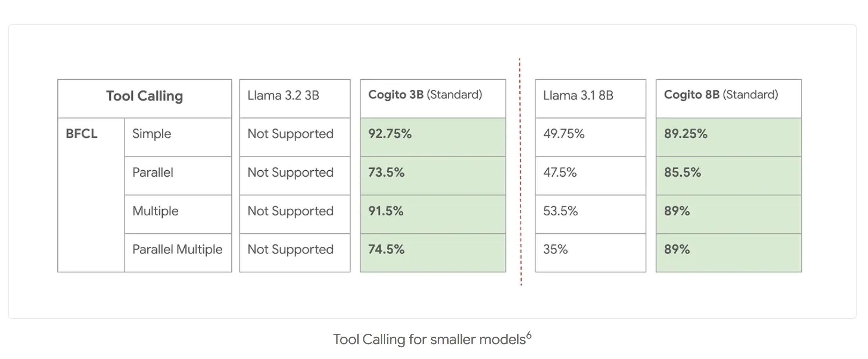Select the 35% score cell
The height and width of the screenshot is (359, 868).
click(590, 253)
